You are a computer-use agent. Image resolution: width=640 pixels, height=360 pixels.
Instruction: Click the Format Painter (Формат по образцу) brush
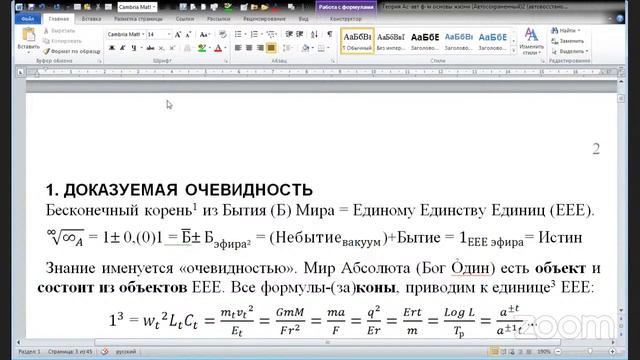click(47, 51)
